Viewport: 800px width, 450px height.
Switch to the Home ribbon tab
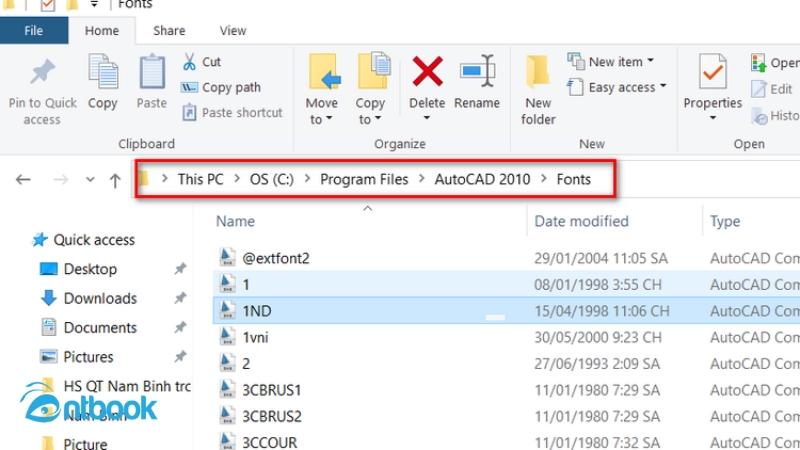(102, 31)
